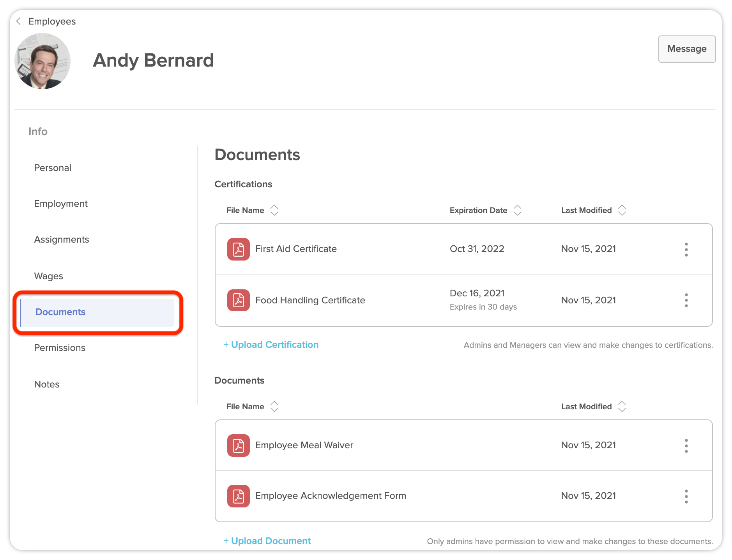
Task: Click the First Aid Certificate file name
Action: [296, 249]
